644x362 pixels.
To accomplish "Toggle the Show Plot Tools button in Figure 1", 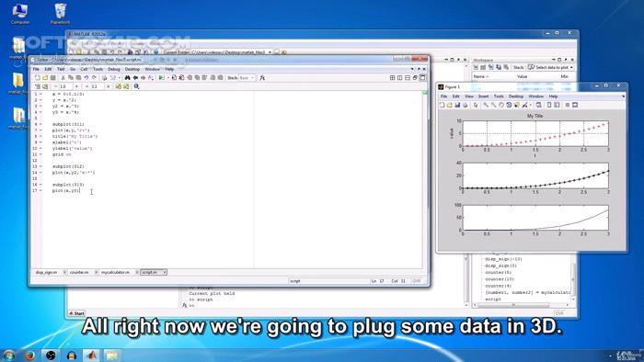I will point(575,105).
